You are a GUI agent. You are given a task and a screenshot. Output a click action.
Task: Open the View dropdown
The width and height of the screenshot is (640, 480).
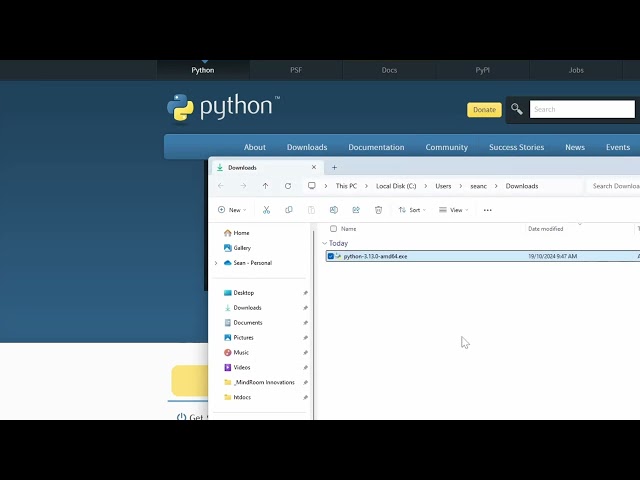pos(453,210)
